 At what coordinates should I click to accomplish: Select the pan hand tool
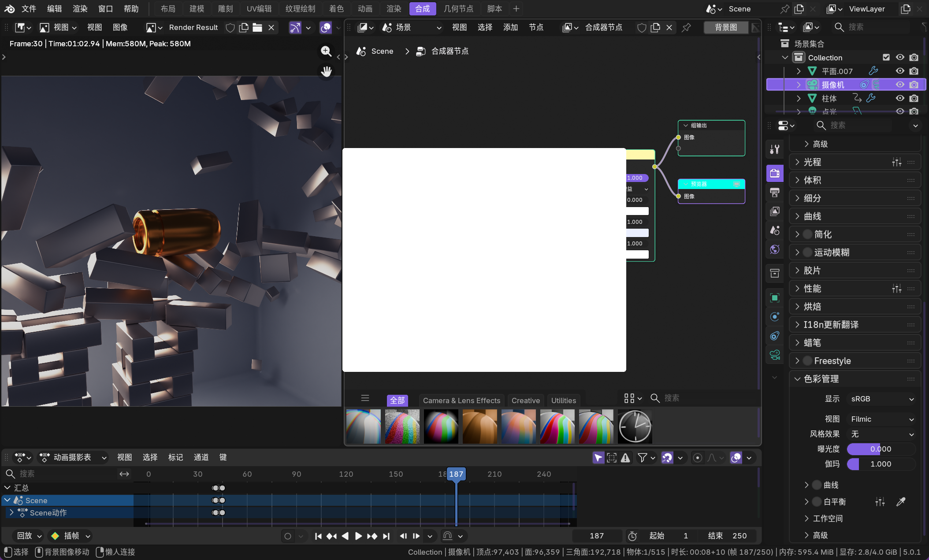(x=326, y=71)
